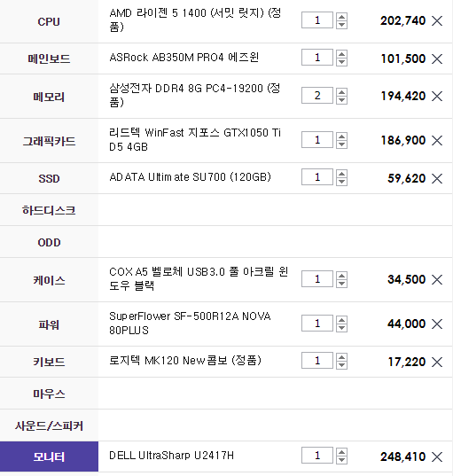
Task: Increase graphics card quantity up arrow
Action: coord(341,136)
